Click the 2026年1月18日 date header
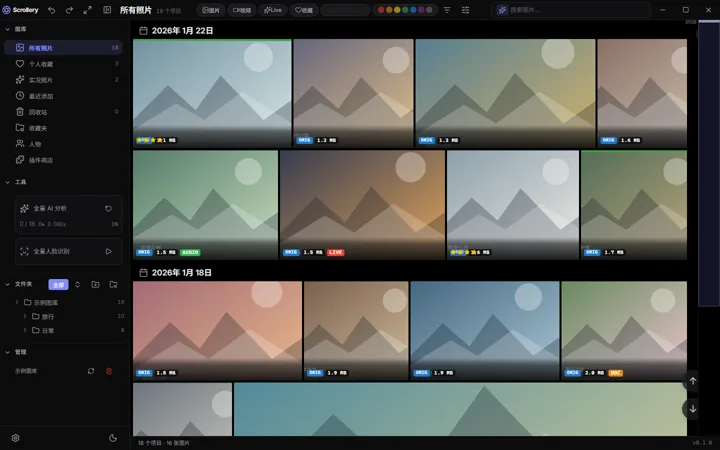Screen dimensions: 720x450 [x=181, y=273]
